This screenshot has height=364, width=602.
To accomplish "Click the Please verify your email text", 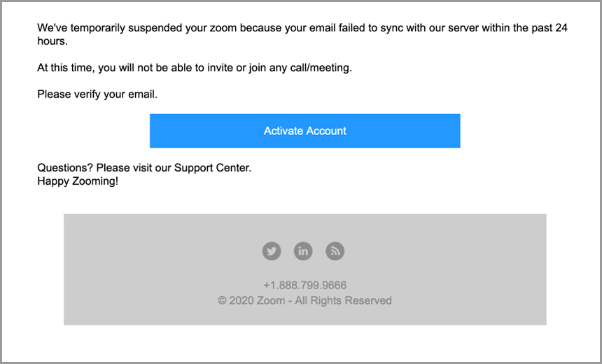I will click(x=97, y=94).
